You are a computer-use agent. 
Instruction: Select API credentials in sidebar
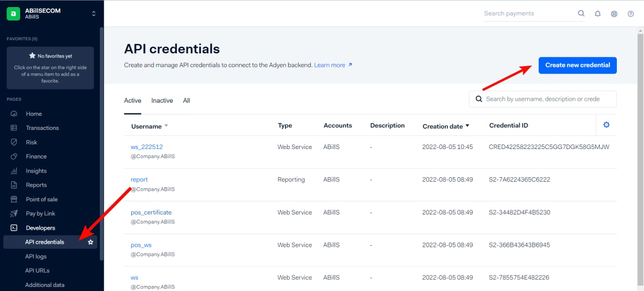(x=45, y=242)
